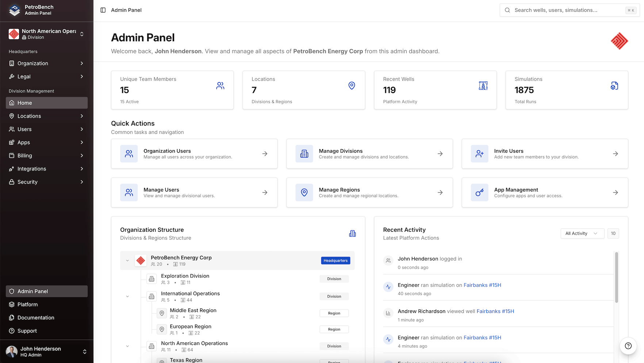This screenshot has width=644, height=363.
Task: Click the Fairbanks #15H simulation link
Action: point(482,285)
